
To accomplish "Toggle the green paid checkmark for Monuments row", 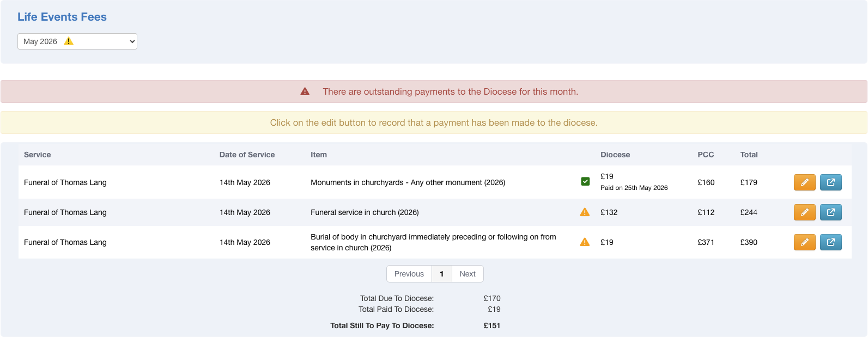I will coord(585,181).
